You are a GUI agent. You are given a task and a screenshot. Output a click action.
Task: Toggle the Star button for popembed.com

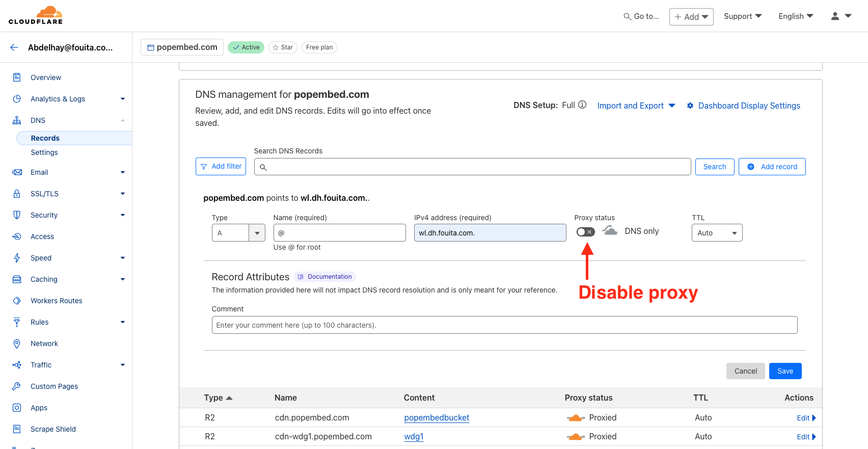pos(283,47)
